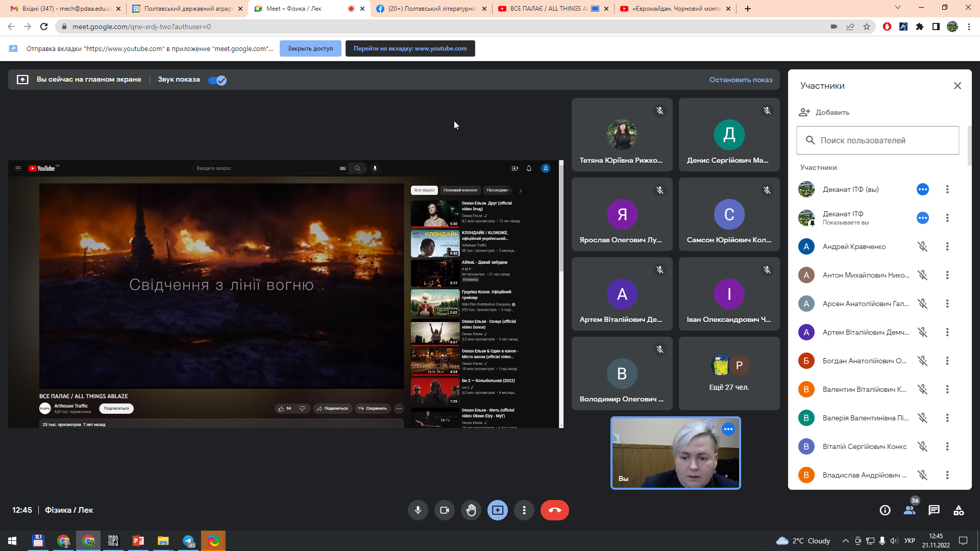Click blue dots on Деканат ІТФ (вы)

click(x=923, y=189)
